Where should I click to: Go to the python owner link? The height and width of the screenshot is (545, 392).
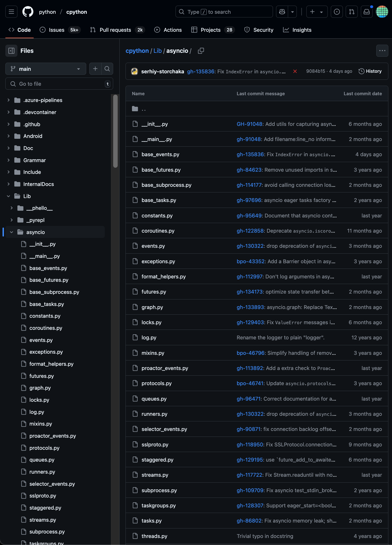(47, 12)
